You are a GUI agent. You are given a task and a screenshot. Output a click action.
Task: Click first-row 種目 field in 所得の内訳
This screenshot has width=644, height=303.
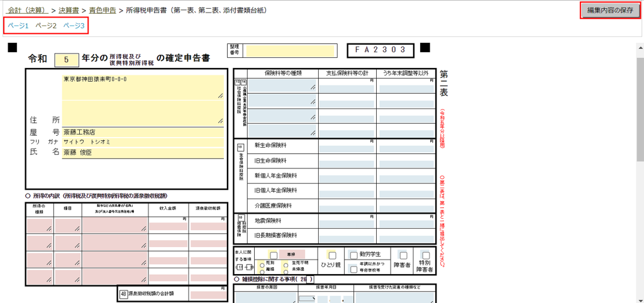click(x=68, y=224)
